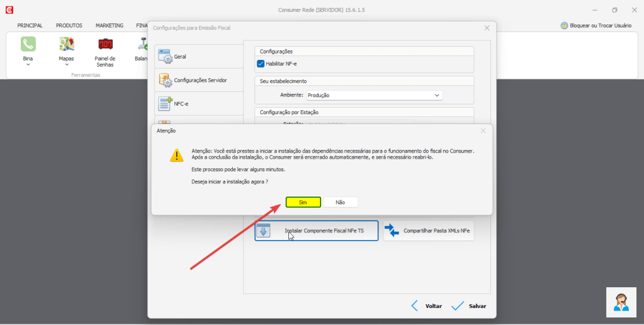
Task: Open the PRODUTOS menu tab
Action: (69, 26)
